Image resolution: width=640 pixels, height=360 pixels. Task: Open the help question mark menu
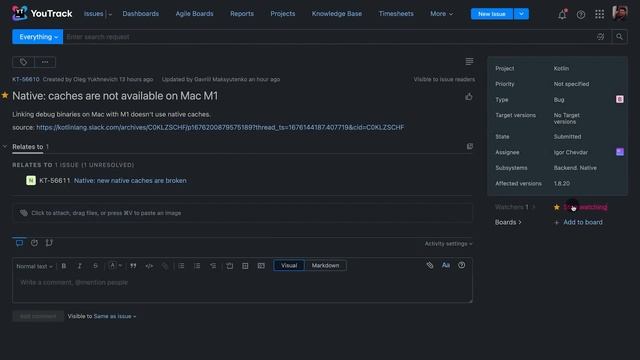click(x=581, y=15)
